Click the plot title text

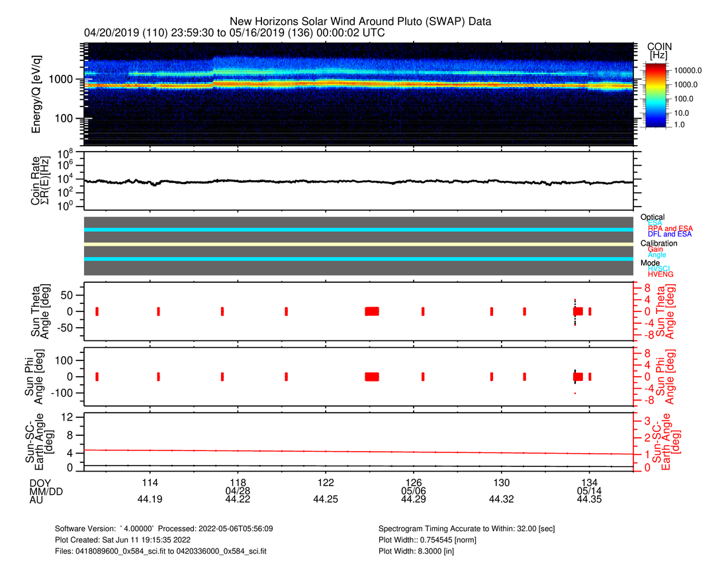click(361, 22)
